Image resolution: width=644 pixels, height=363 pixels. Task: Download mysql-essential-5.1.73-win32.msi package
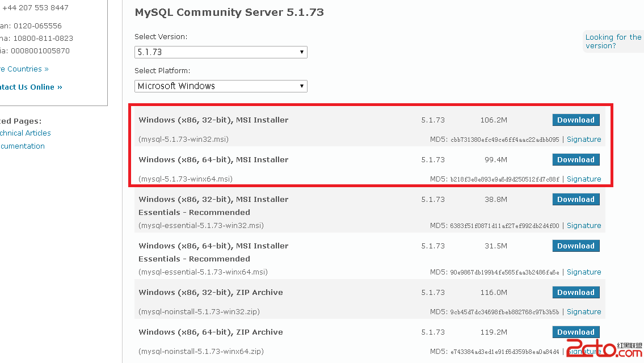coord(576,200)
